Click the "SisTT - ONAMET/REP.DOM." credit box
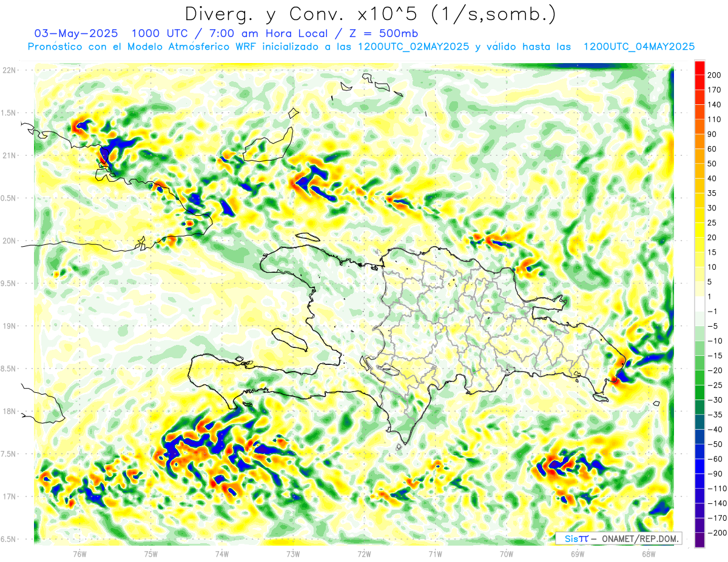This screenshot has height=562, width=728. tap(618, 538)
